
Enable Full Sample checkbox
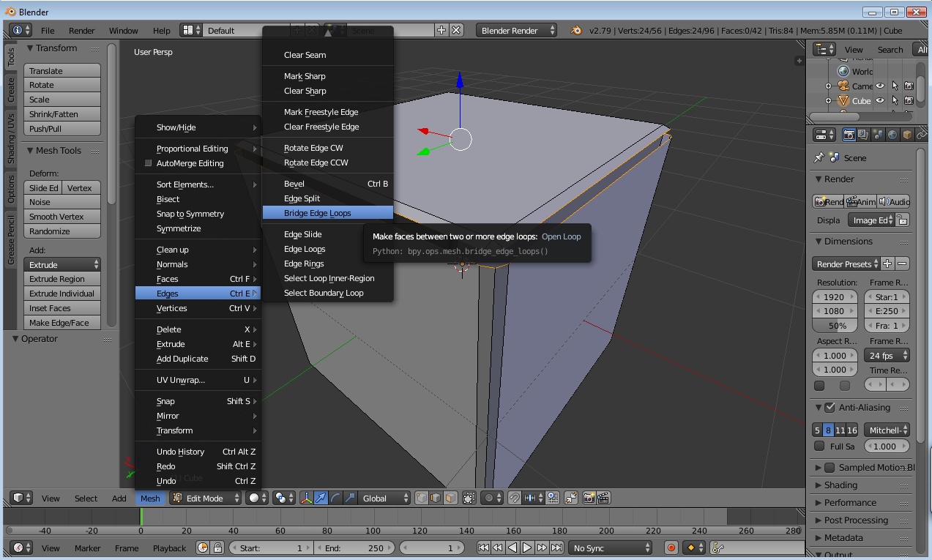pyautogui.click(x=819, y=446)
